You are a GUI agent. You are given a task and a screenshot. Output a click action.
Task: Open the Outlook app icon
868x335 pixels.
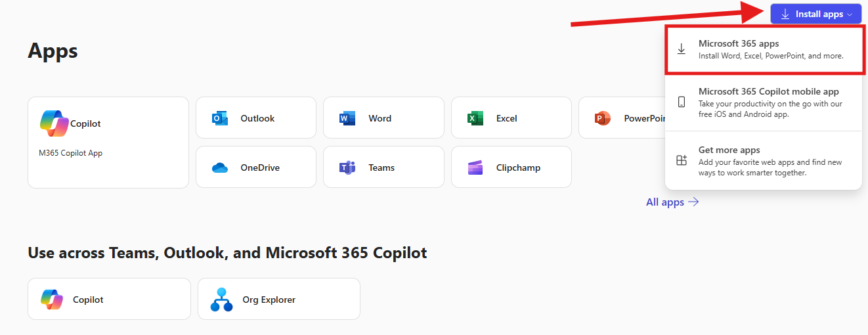219,119
